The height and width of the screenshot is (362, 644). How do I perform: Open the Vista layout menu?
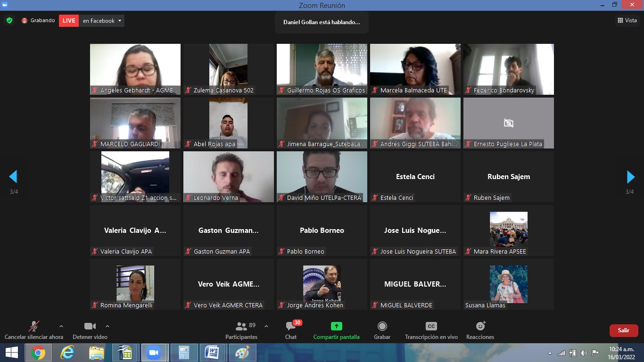[x=627, y=20]
